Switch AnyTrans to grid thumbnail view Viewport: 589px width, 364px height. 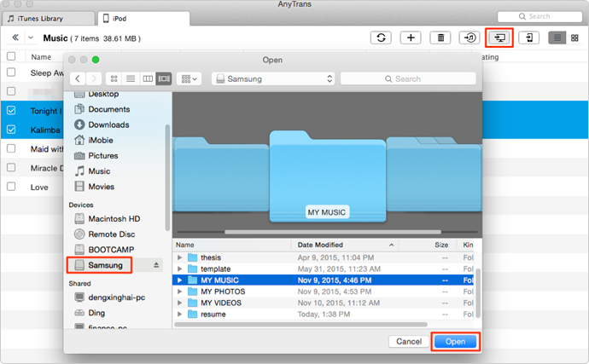coord(574,38)
